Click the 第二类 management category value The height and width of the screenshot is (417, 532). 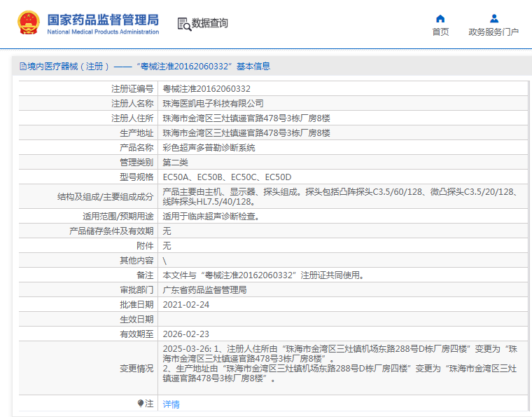(x=175, y=163)
